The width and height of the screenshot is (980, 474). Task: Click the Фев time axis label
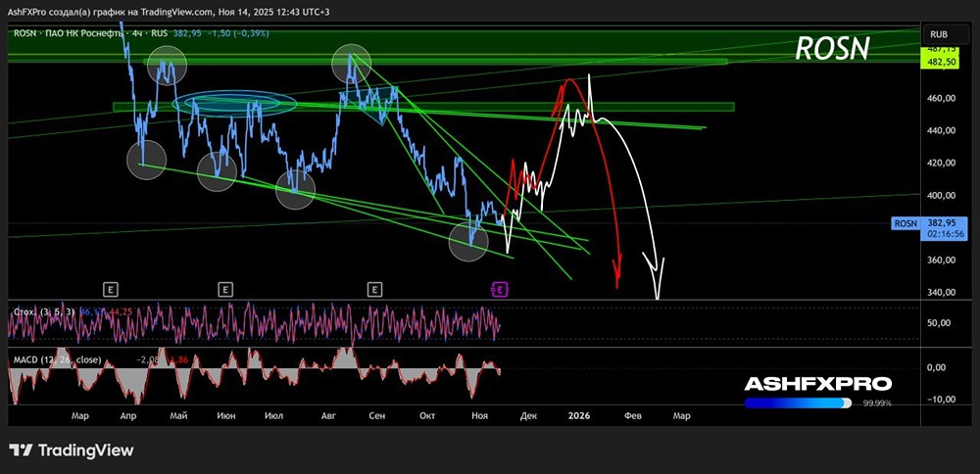pos(632,416)
